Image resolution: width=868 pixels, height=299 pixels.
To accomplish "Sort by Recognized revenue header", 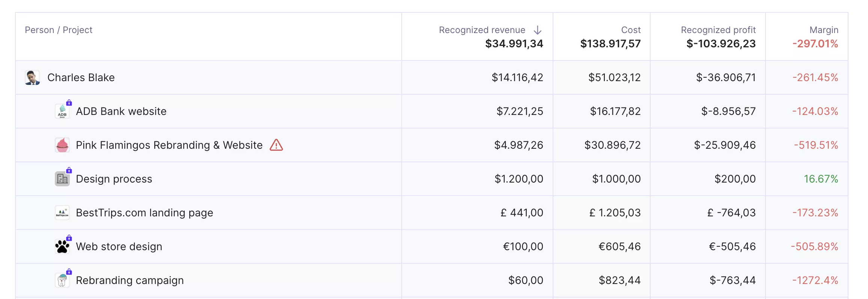I will coord(482,30).
